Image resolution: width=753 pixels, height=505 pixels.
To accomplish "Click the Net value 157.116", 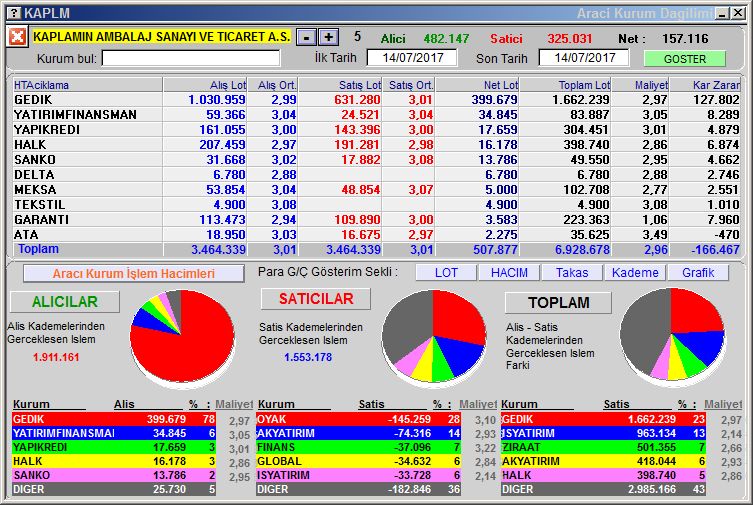I will pos(685,38).
